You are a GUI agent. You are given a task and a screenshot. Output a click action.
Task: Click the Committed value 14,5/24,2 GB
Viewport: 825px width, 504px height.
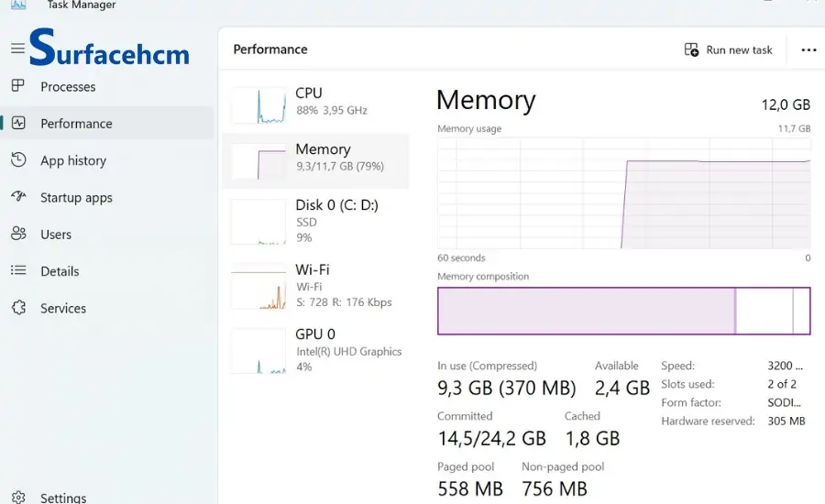pos(492,438)
